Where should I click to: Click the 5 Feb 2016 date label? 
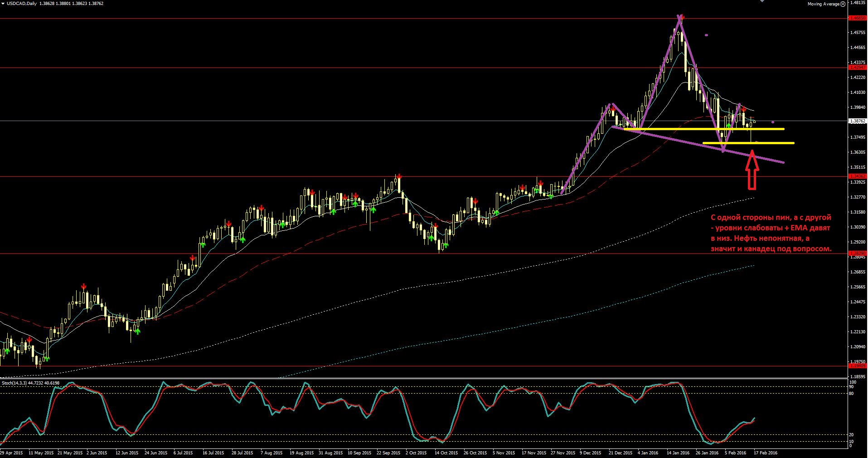(735, 453)
